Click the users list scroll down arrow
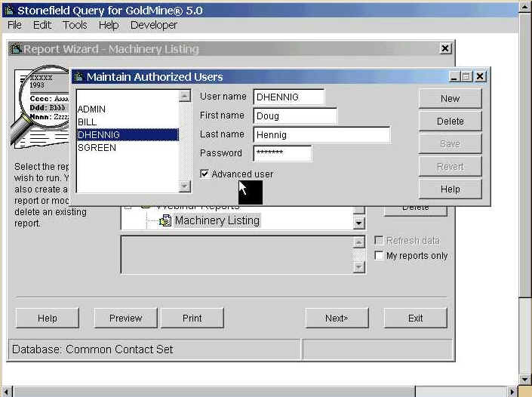532x397 pixels. [x=185, y=186]
